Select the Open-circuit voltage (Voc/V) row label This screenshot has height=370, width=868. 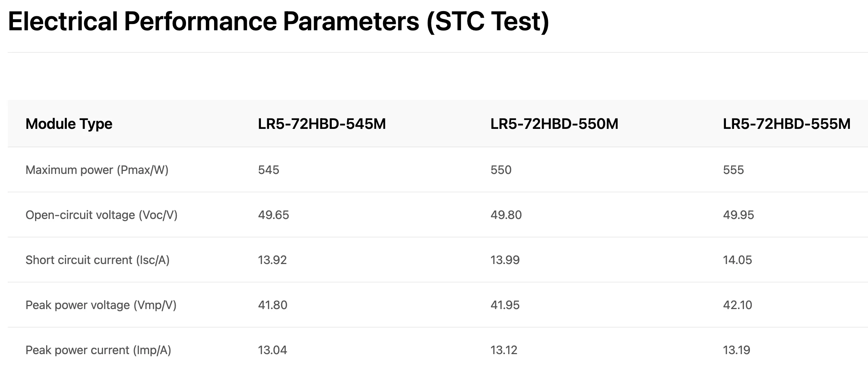tap(101, 215)
